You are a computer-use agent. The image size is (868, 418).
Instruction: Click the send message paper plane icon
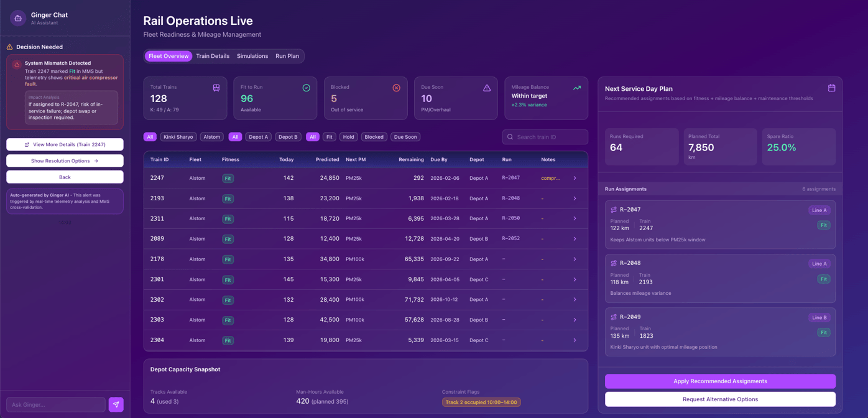coord(116,404)
